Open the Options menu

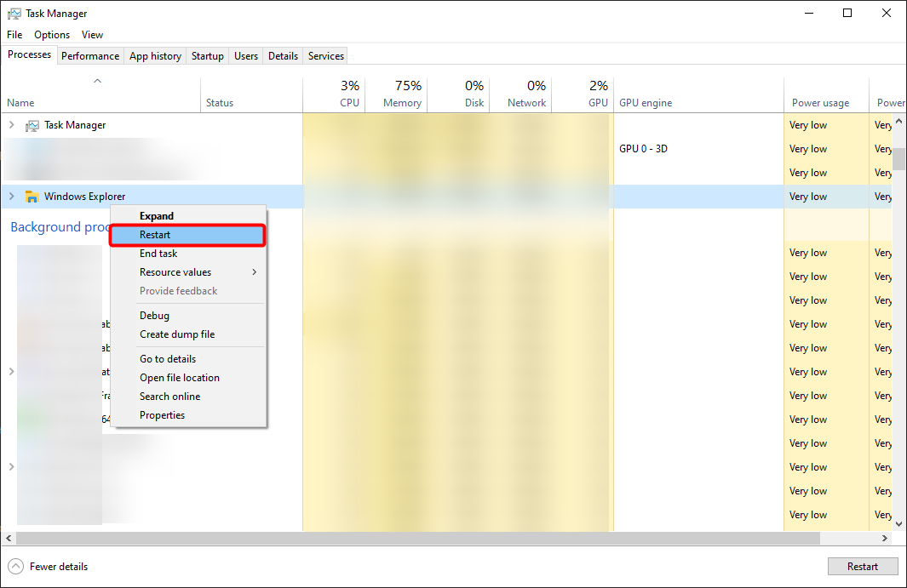tap(52, 35)
